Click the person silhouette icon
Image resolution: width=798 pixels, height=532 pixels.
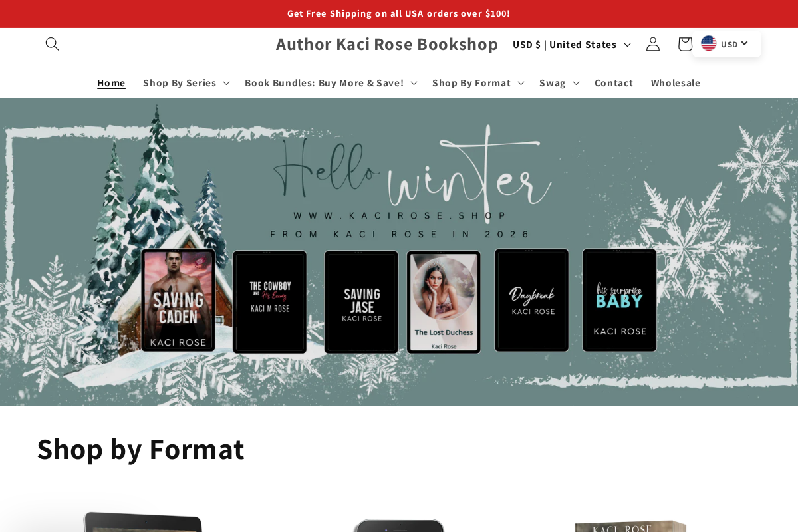coord(652,44)
